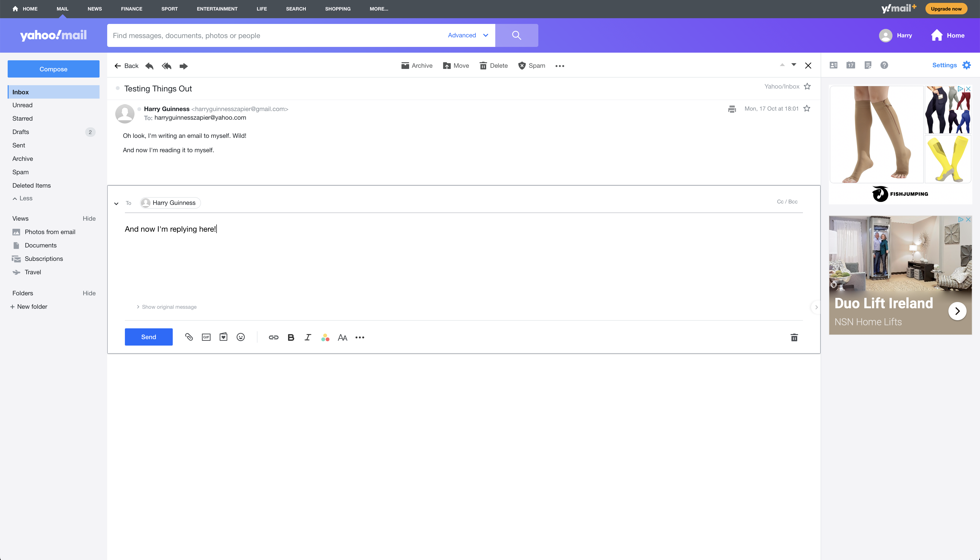Viewport: 980px width, 560px height.
Task: Print the message using printer icon
Action: 732,109
